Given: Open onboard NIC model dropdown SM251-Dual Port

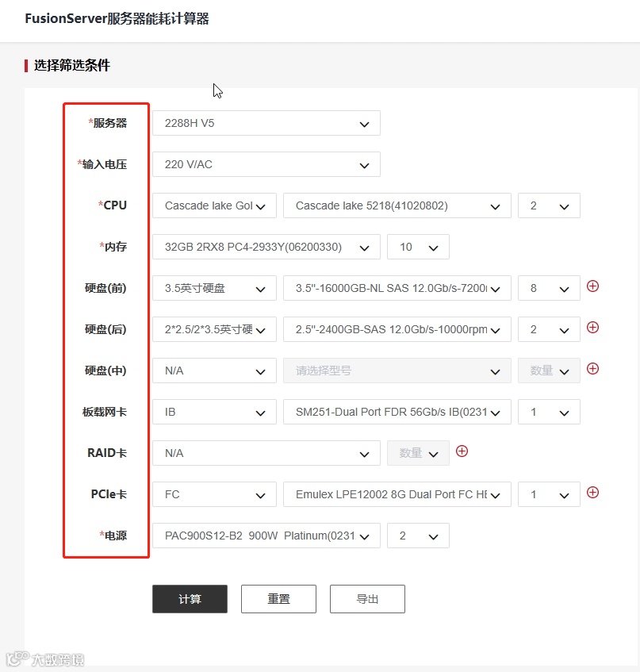Looking at the screenshot, I should coord(397,412).
